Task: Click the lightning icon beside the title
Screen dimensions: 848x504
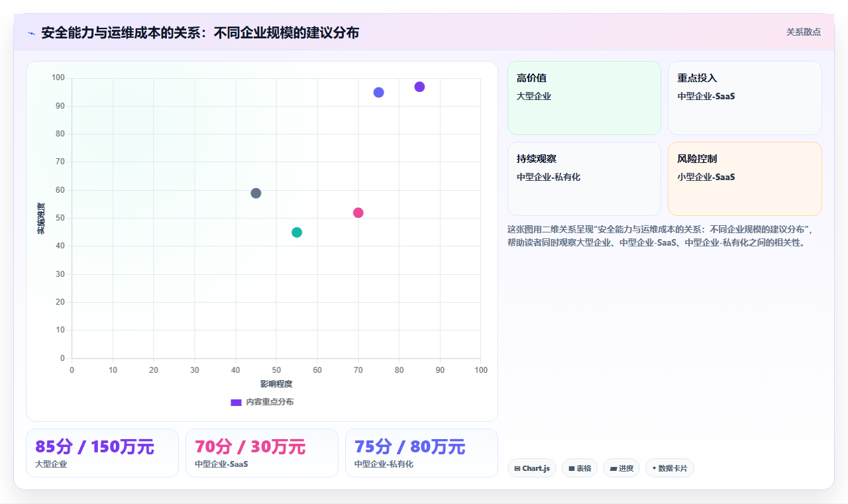Action: [x=32, y=33]
